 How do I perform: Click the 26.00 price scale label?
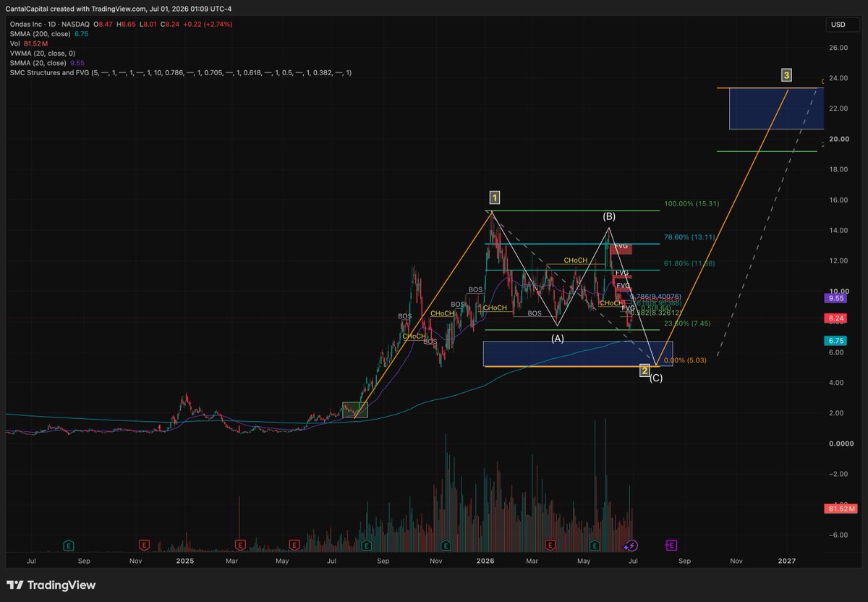(838, 48)
